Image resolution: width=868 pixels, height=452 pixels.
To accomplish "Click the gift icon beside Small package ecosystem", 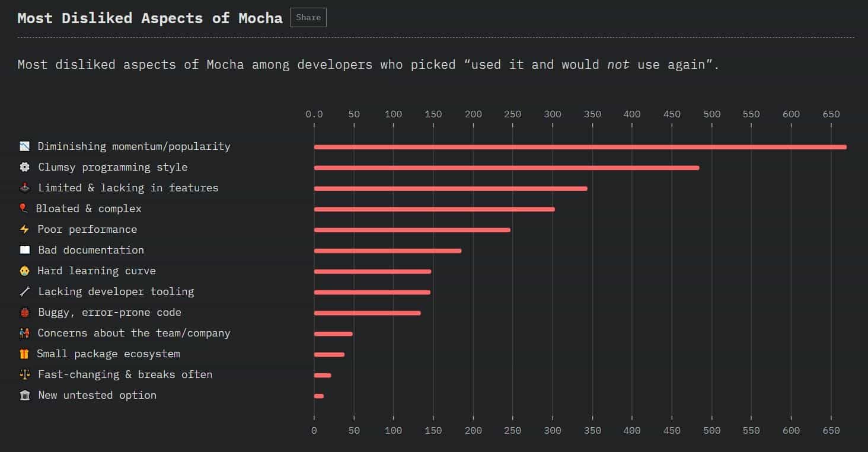I will click(24, 354).
